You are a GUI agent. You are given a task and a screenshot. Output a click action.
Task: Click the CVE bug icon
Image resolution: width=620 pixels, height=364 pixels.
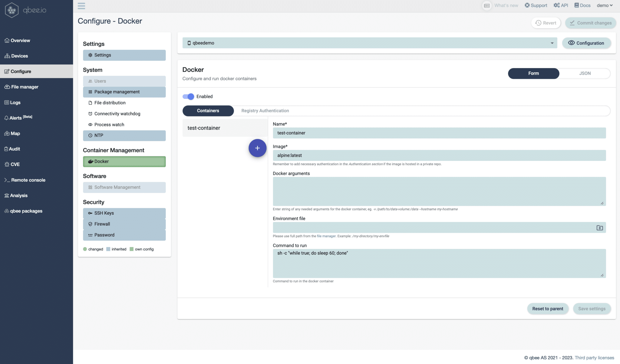click(7, 164)
